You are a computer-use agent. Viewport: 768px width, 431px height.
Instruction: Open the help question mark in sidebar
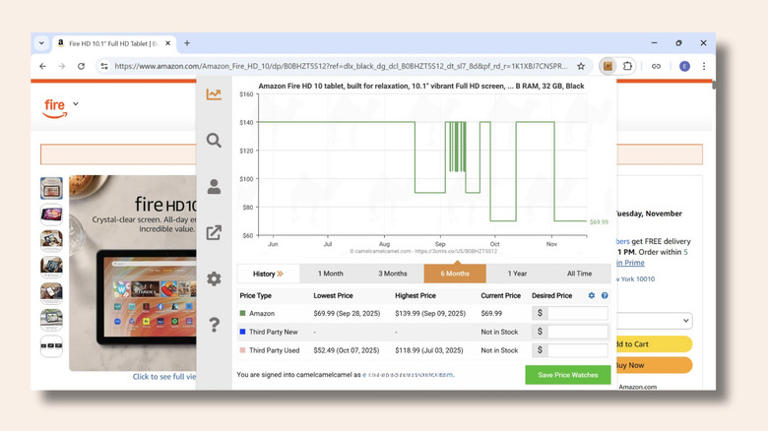214,325
